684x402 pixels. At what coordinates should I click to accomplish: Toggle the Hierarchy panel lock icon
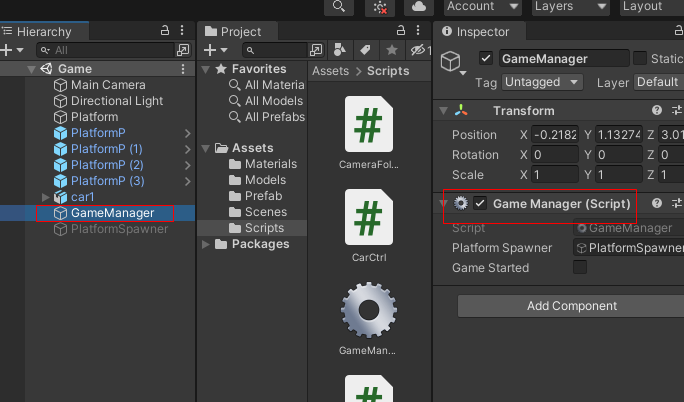[165, 31]
